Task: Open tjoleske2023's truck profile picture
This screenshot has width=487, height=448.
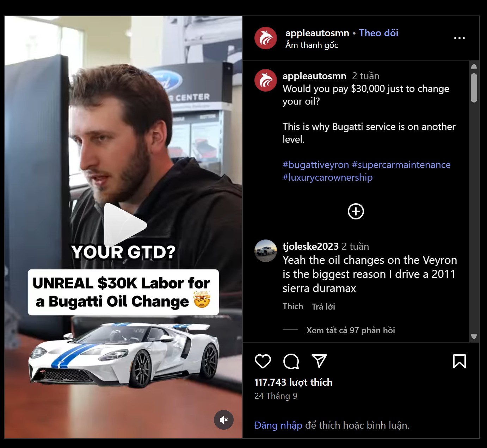Action: coord(266,251)
